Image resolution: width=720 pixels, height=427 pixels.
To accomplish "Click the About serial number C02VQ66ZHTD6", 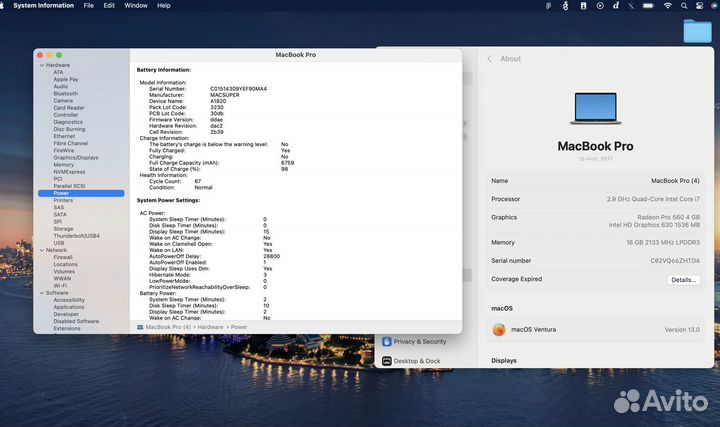I will 675,260.
